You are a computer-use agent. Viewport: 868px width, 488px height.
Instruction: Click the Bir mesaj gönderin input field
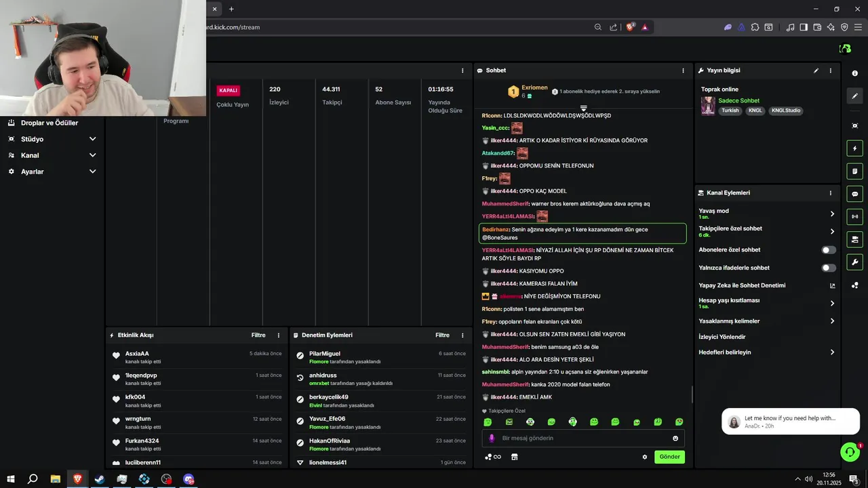pyautogui.click(x=583, y=439)
